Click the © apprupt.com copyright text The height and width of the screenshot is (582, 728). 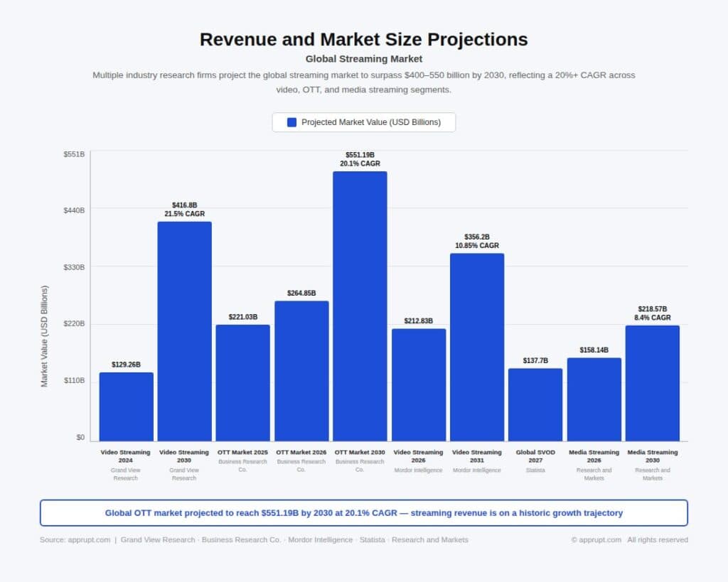click(596, 540)
